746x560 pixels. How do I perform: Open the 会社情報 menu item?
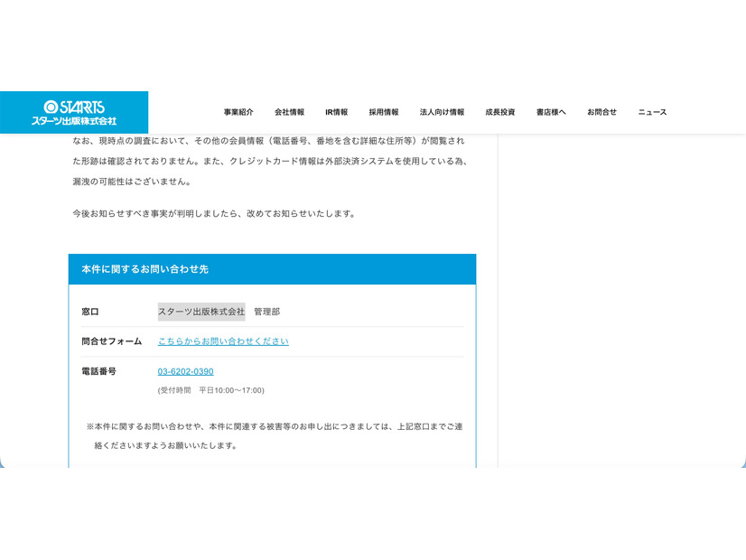point(289,112)
